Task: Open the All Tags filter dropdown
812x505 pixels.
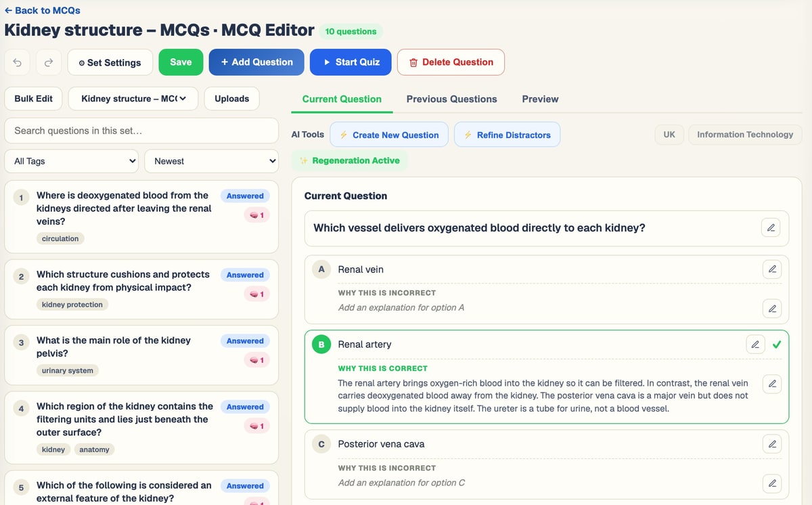Action: click(x=71, y=161)
